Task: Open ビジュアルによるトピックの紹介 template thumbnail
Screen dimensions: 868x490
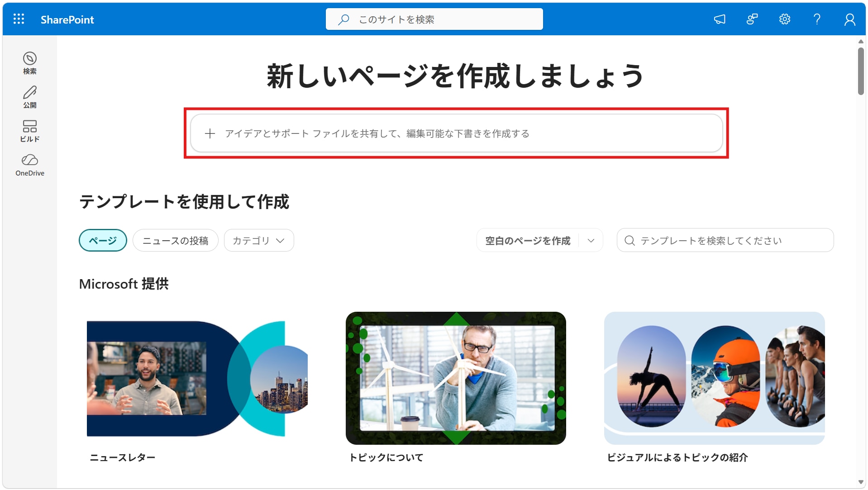Action: point(714,378)
